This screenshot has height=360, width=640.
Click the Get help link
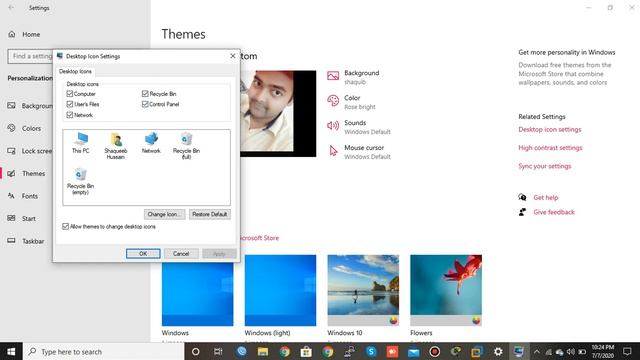point(545,198)
